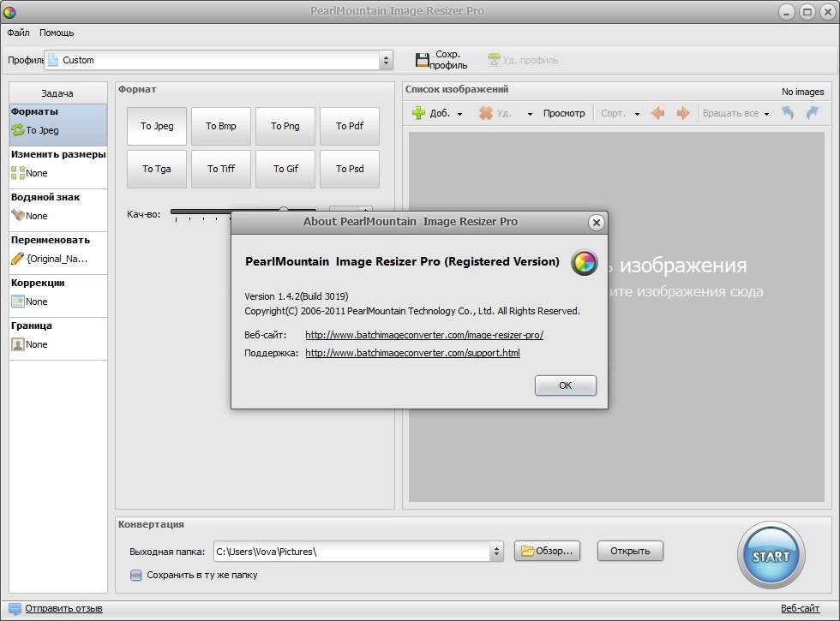Viewport: 840px width, 621px height.
Task: Open the Граница task section
Action: tap(58, 338)
